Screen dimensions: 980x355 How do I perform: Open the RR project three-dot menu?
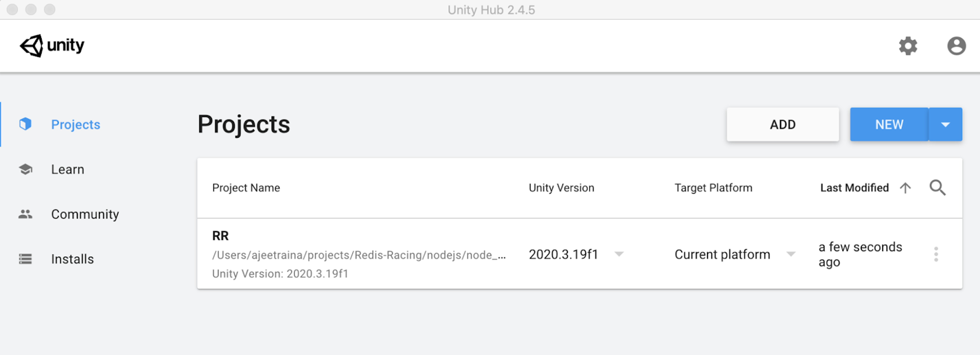click(936, 254)
